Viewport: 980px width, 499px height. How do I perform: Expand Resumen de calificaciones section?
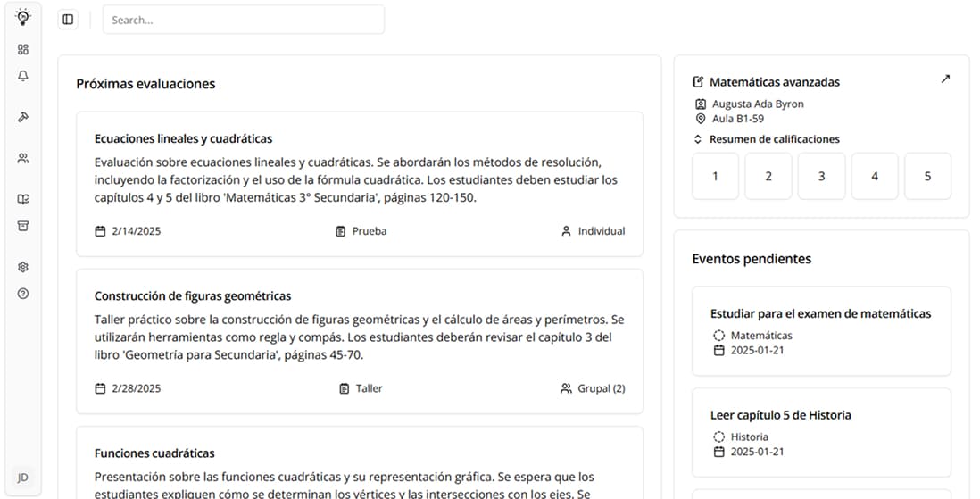click(x=699, y=139)
